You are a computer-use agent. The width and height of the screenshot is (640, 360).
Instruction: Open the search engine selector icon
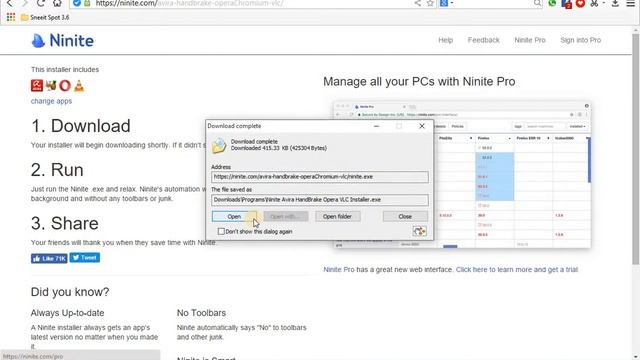pyautogui.click(x=444, y=3)
